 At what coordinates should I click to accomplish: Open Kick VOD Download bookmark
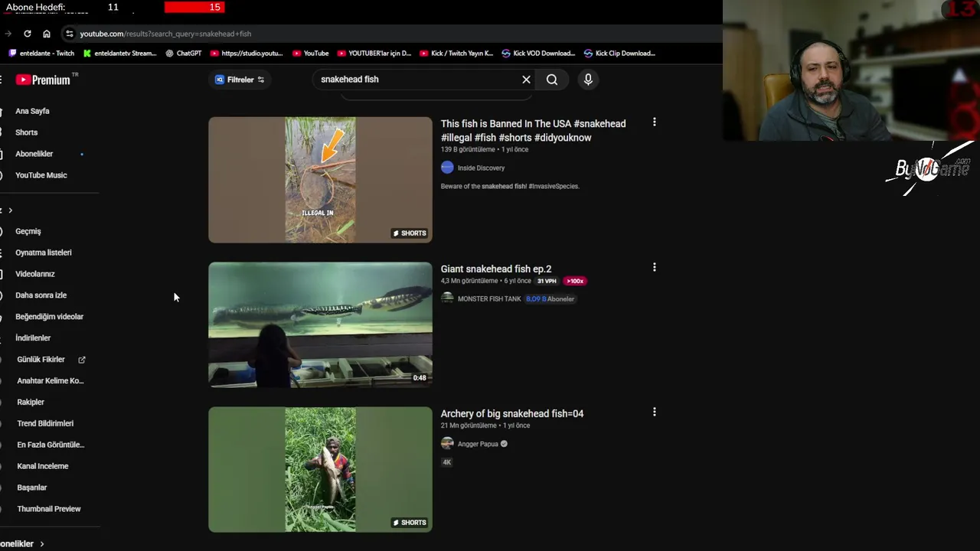(x=538, y=54)
